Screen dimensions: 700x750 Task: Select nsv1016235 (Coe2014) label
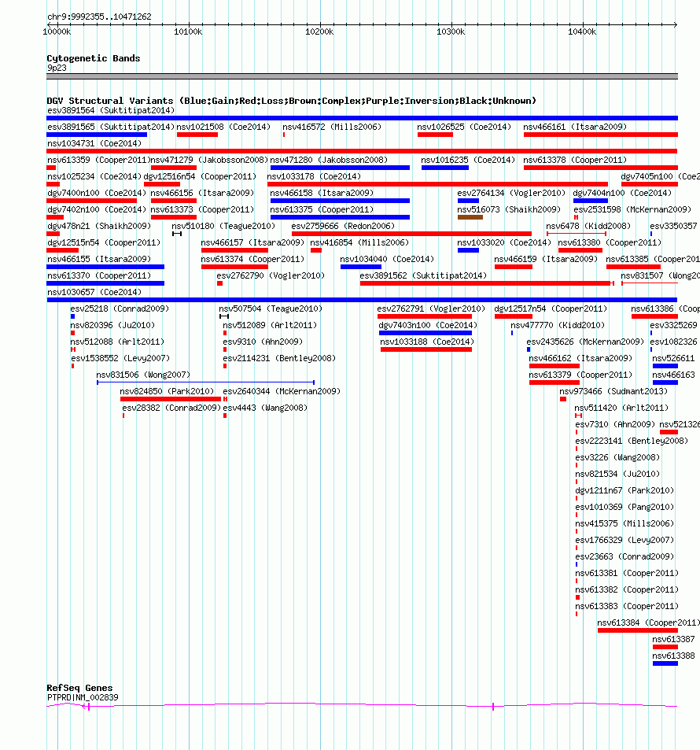coord(468,160)
